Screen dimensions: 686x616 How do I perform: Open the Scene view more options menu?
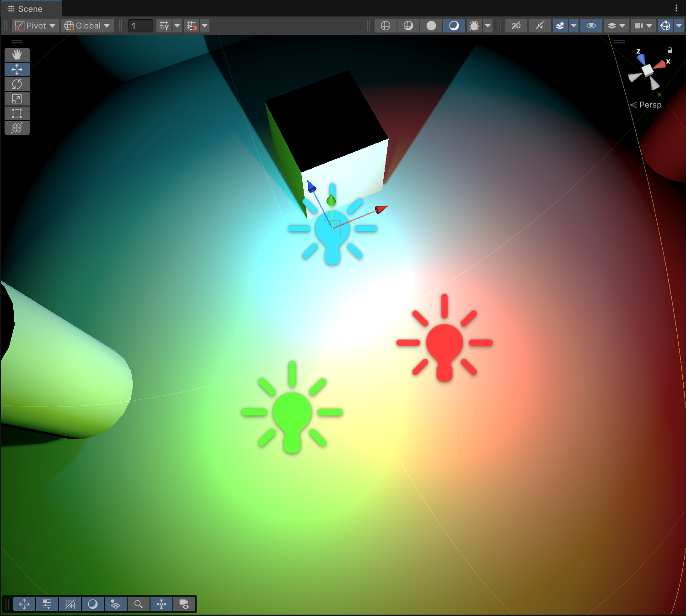pos(676,8)
